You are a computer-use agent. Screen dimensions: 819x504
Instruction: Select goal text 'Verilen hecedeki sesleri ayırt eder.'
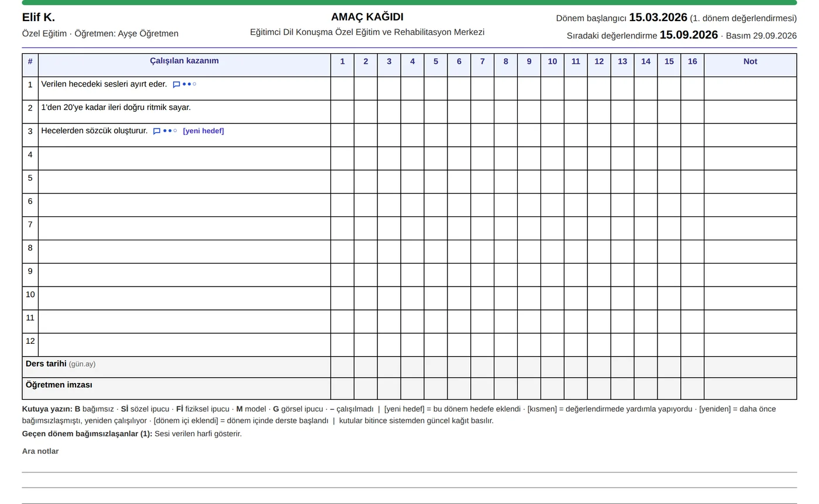(x=104, y=84)
